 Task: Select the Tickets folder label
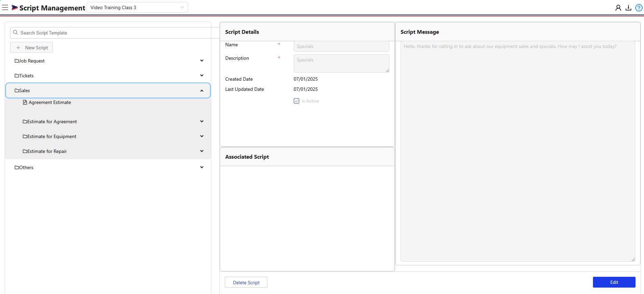click(x=26, y=76)
